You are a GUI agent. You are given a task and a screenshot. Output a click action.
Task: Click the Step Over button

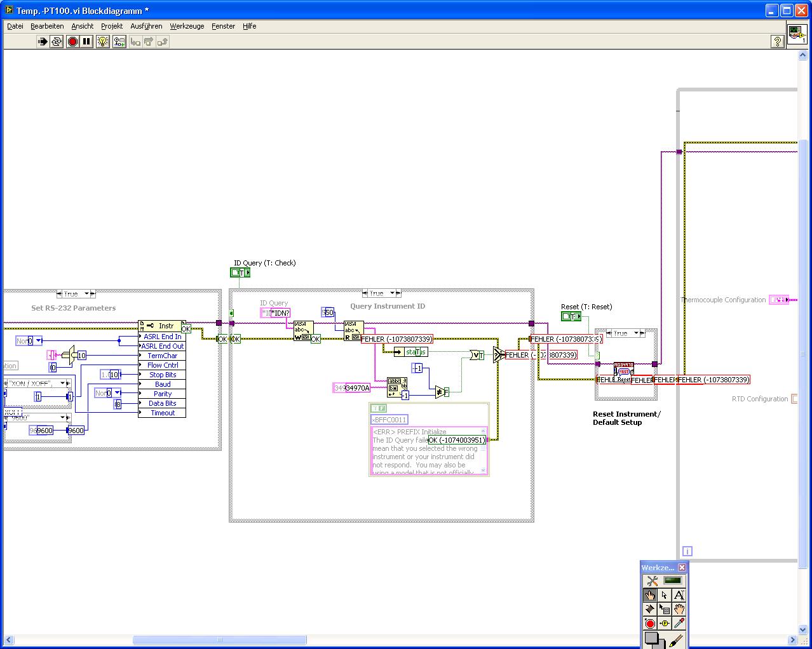point(149,42)
